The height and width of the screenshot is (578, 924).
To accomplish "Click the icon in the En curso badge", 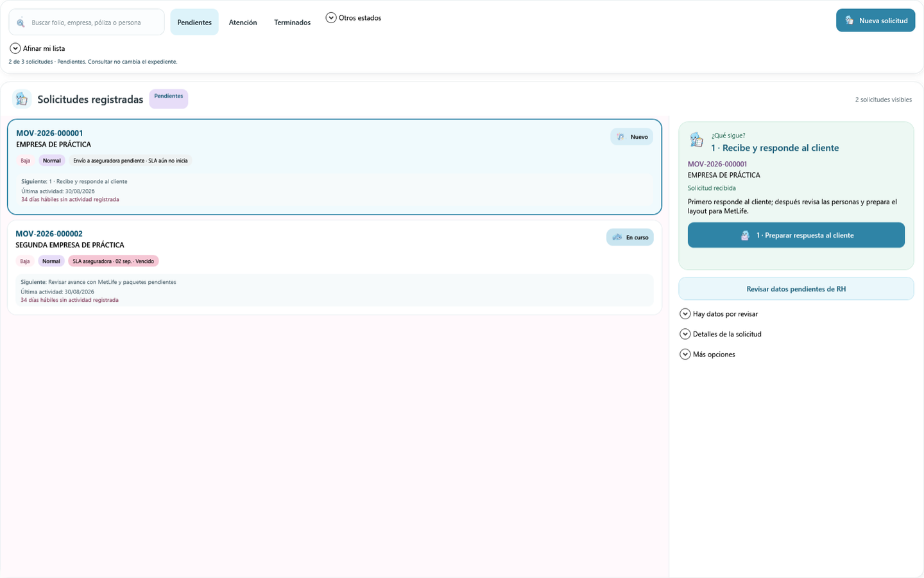I will pos(617,238).
